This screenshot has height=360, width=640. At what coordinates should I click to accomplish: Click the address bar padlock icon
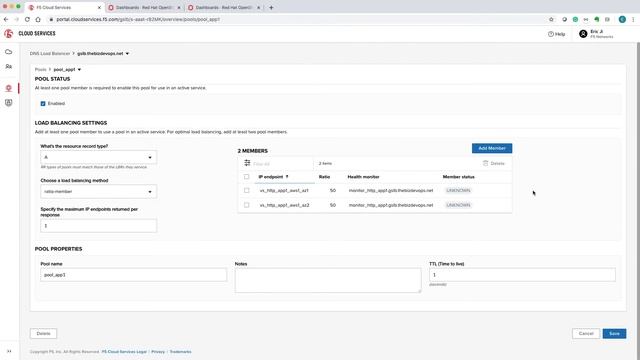[51, 19]
